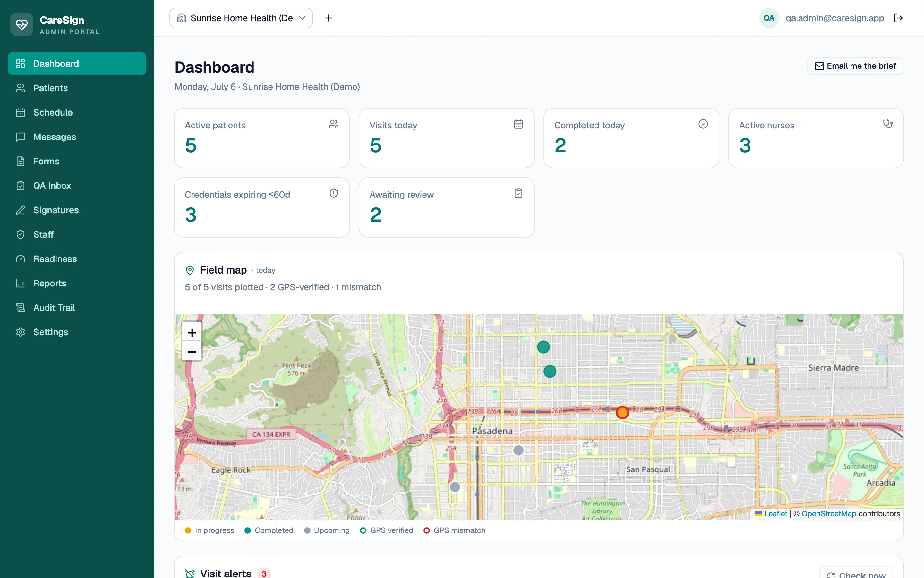
Task: Go to Patients in the sidebar
Action: [x=77, y=88]
